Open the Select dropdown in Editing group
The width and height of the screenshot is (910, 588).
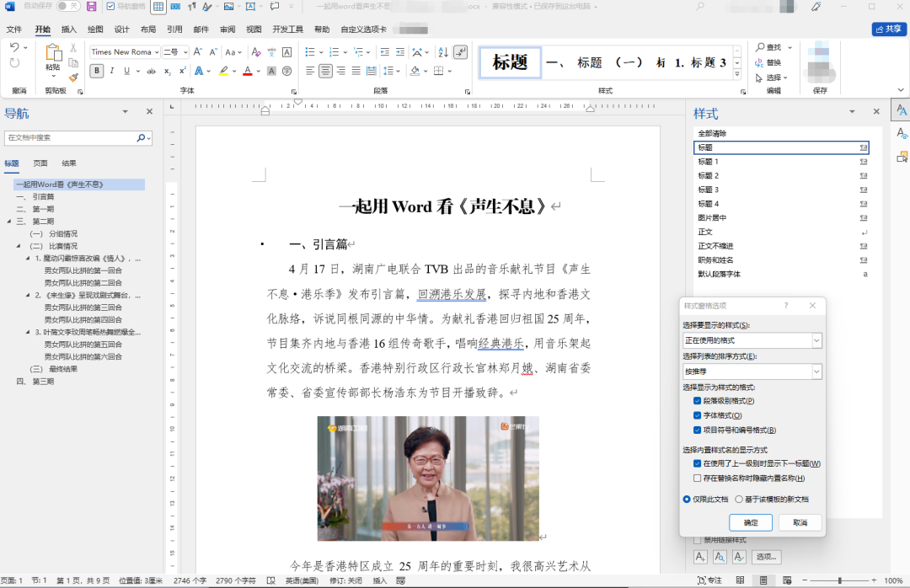point(771,78)
